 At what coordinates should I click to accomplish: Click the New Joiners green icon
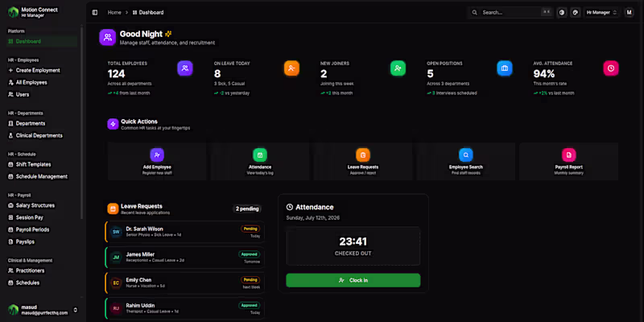point(398,68)
